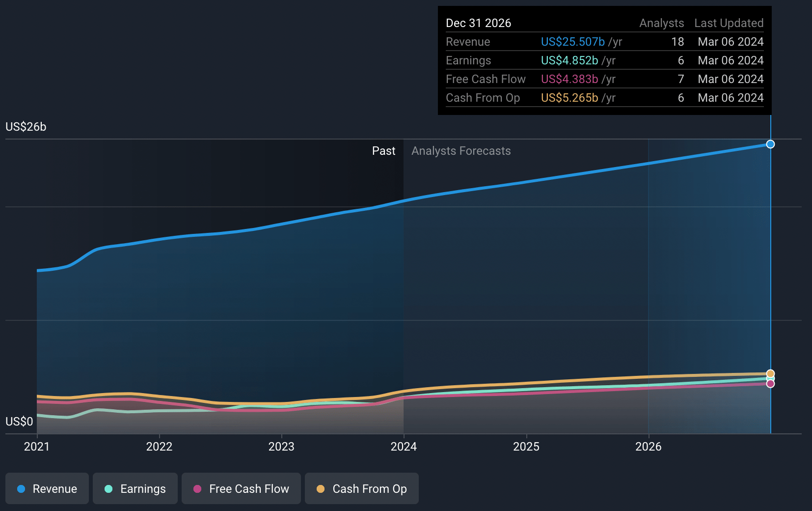This screenshot has width=812, height=511.
Task: Toggle the Free Cash Flow legend button
Action: pos(241,488)
